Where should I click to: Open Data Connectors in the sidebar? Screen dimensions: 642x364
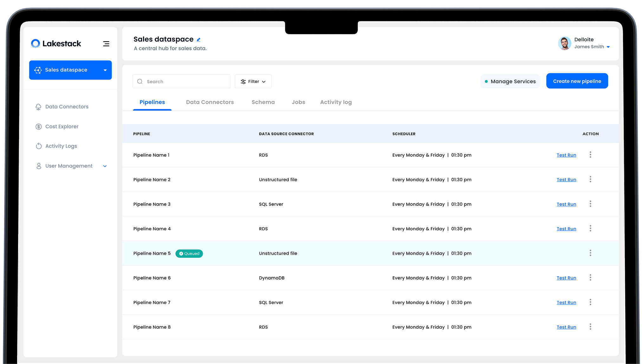[x=67, y=107]
